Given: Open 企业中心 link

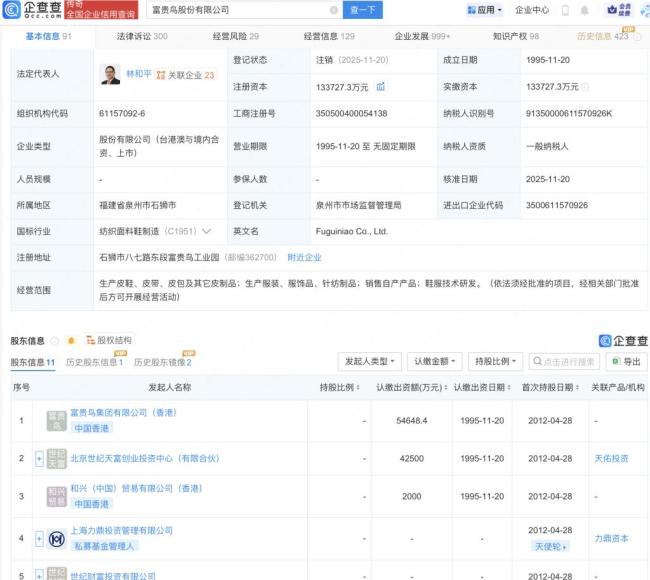Looking at the screenshot, I should 532,10.
